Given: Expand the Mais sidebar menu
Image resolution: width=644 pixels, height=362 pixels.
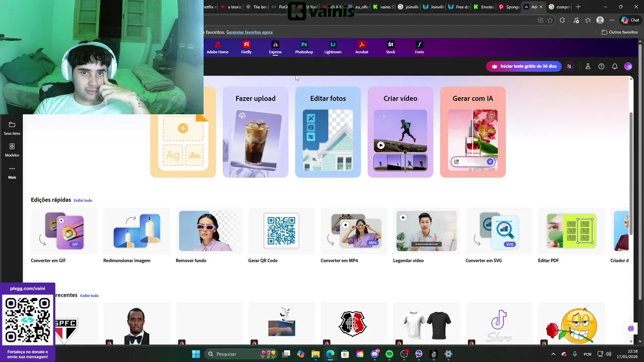Looking at the screenshot, I should (12, 172).
